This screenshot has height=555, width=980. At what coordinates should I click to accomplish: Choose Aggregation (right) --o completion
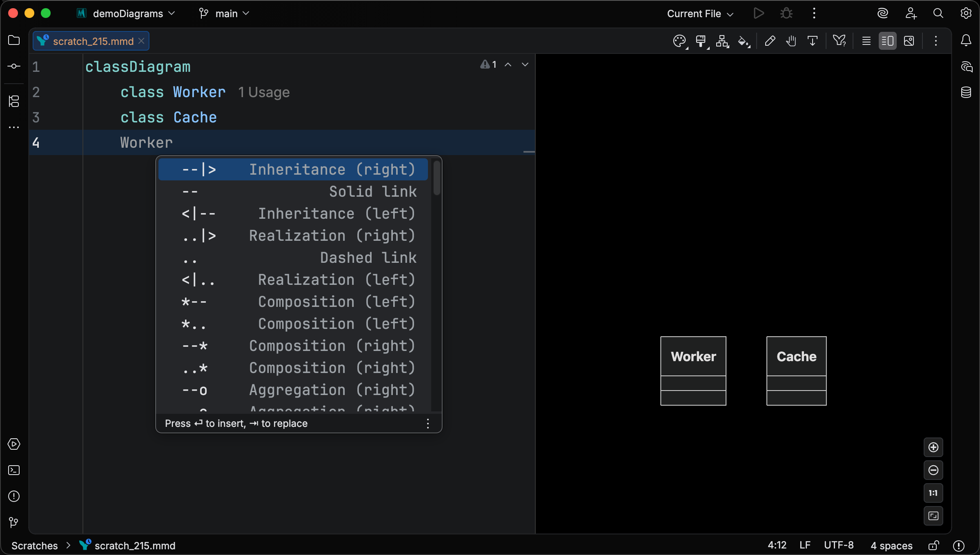[293, 390]
